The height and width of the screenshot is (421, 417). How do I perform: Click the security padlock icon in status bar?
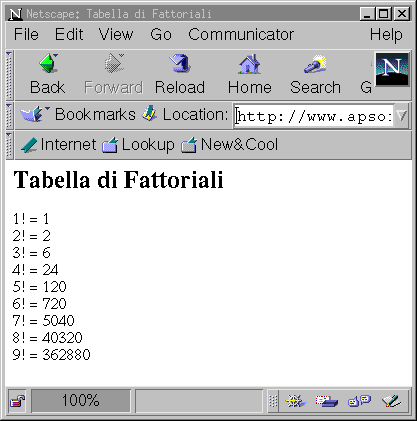tap(17, 401)
